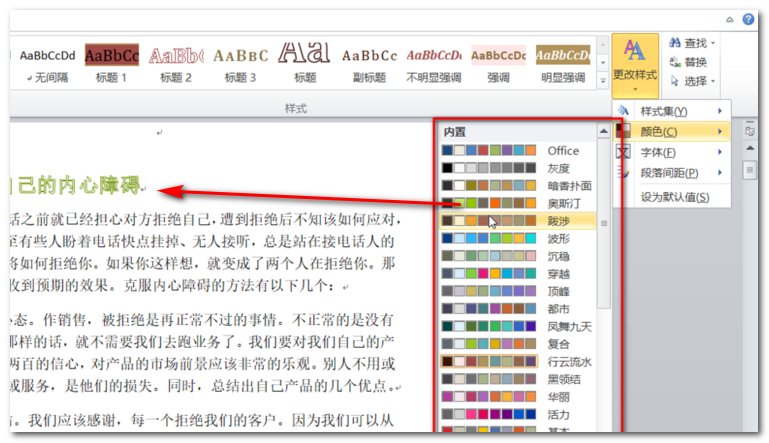769x443 pixels.
Task: Apply the 无间隔 style
Action: (48, 64)
